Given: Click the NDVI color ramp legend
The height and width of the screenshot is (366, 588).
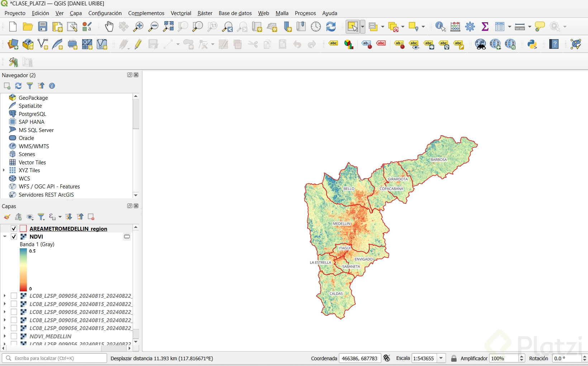Looking at the screenshot, I should click(23, 270).
